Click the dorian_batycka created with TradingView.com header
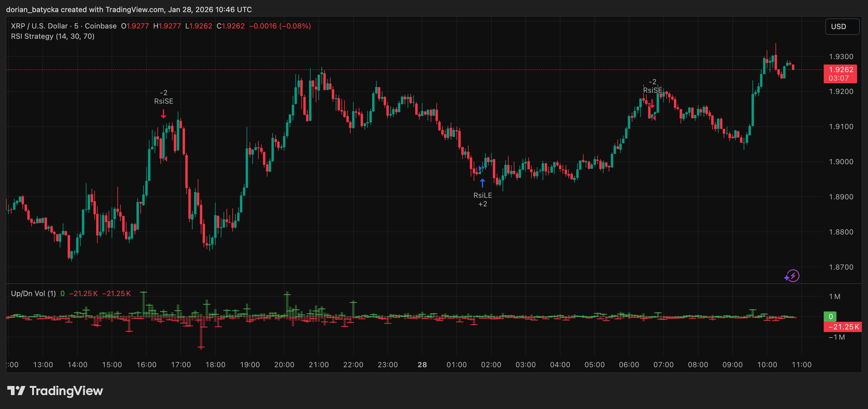This screenshot has width=868, height=409. coord(129,9)
